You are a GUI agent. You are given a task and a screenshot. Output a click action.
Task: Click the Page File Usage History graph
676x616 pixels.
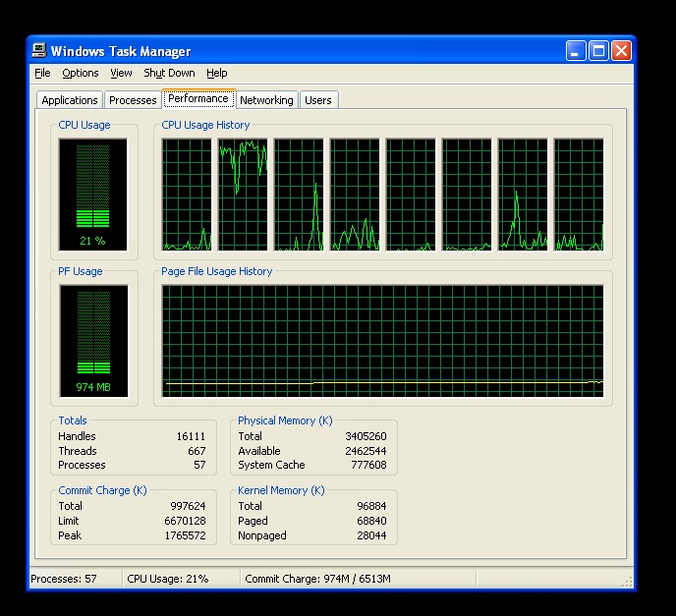coord(383,341)
